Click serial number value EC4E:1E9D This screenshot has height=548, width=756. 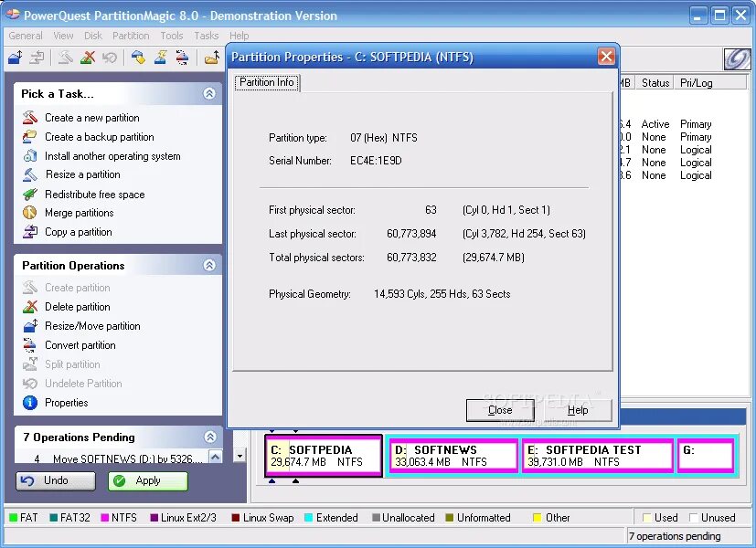(376, 161)
